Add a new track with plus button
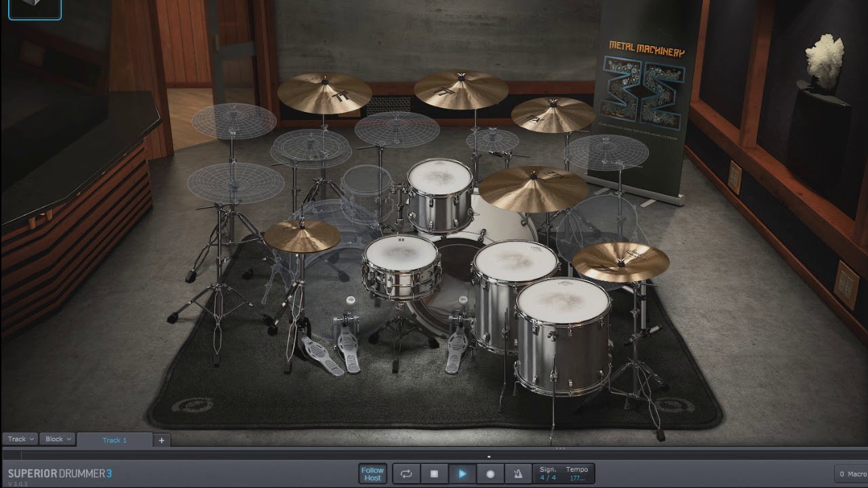The image size is (868, 488). coord(161,440)
